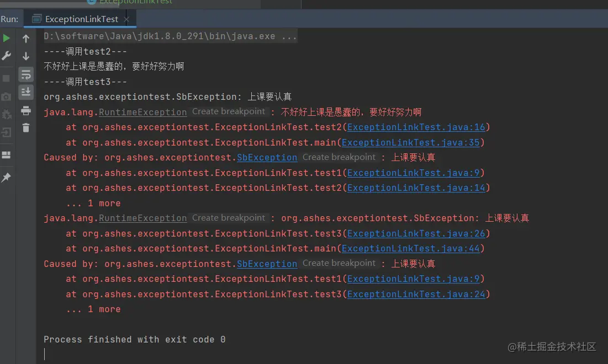Image resolution: width=608 pixels, height=364 pixels.
Task: Open the ExceptionLinkTest.java:16 link
Action: [x=416, y=127]
